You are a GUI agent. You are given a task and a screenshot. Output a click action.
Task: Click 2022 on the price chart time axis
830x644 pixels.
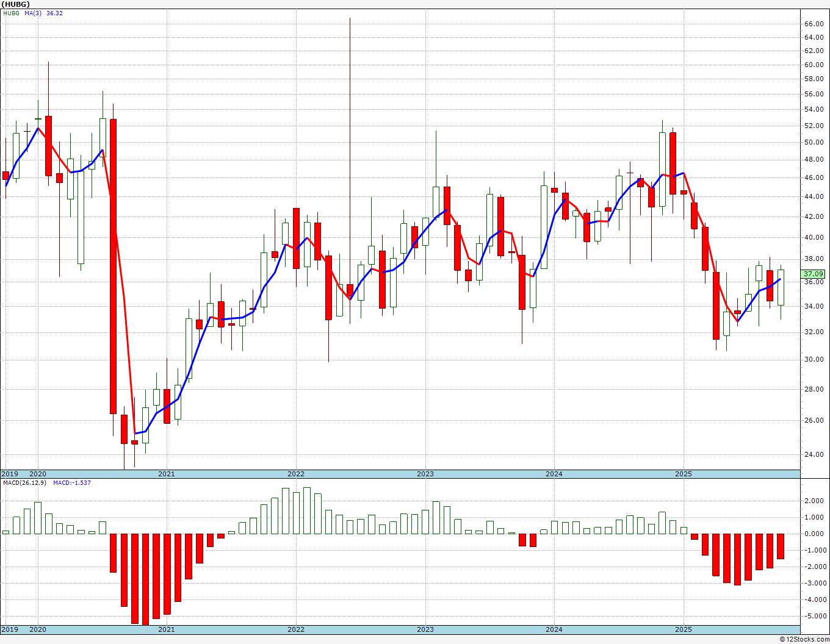(296, 474)
